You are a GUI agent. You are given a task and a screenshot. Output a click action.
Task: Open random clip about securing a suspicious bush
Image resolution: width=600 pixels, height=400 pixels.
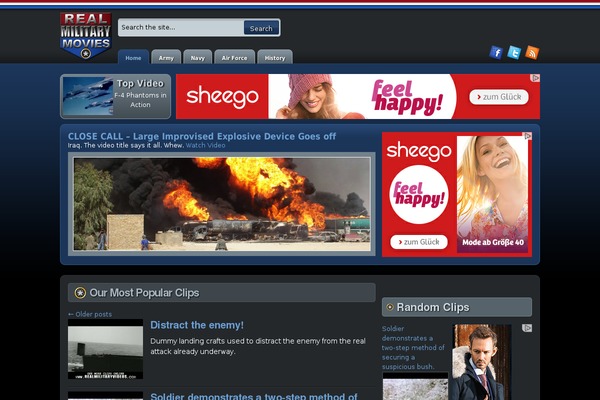coord(413,348)
